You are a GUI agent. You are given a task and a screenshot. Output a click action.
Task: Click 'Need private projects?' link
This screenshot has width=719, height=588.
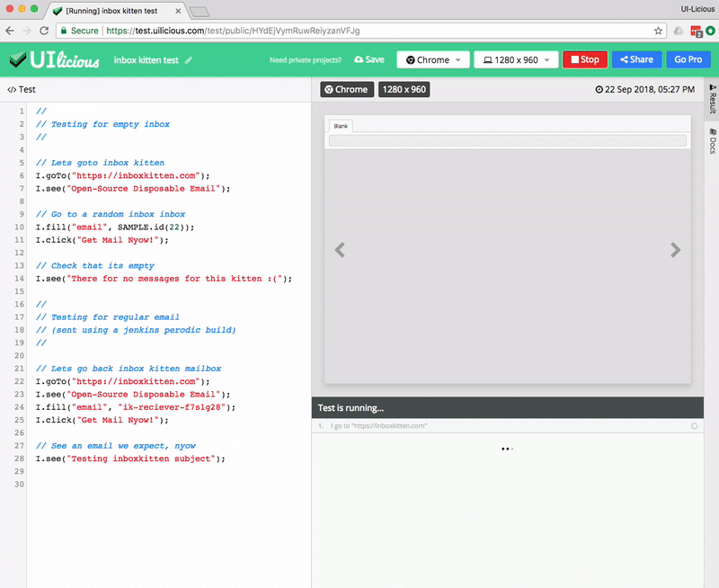(x=306, y=60)
